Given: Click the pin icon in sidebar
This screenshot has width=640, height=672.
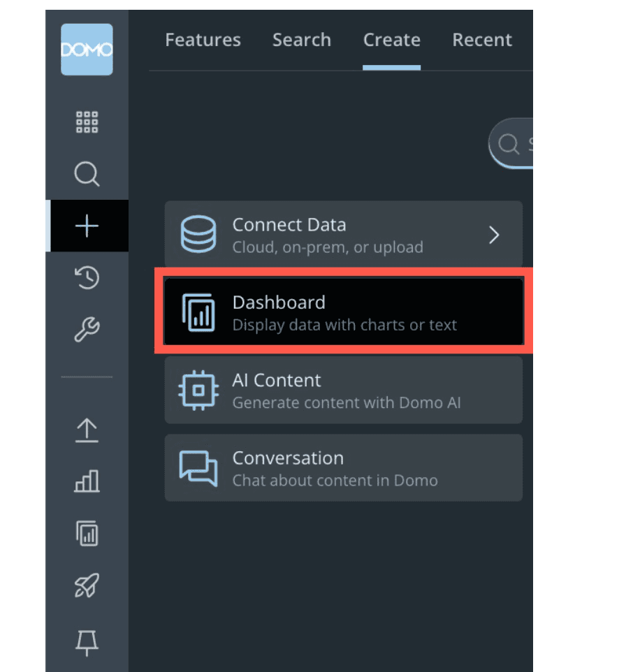Looking at the screenshot, I should coord(87,643).
